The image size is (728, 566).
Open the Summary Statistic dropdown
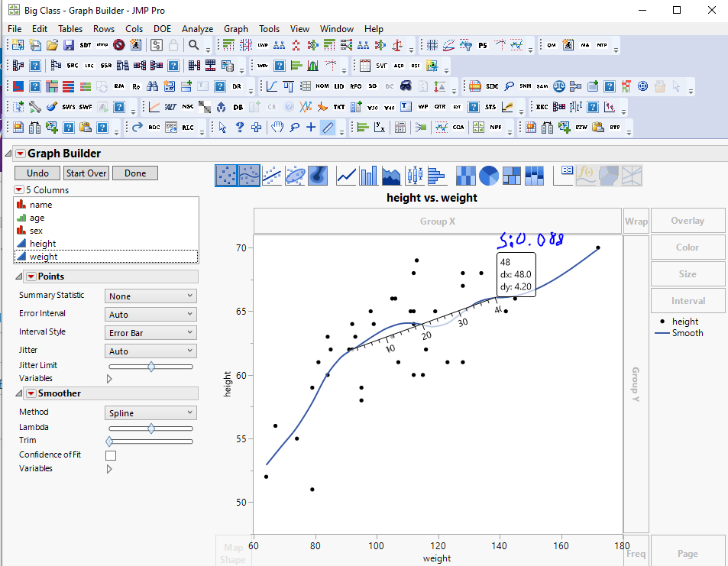click(x=150, y=296)
